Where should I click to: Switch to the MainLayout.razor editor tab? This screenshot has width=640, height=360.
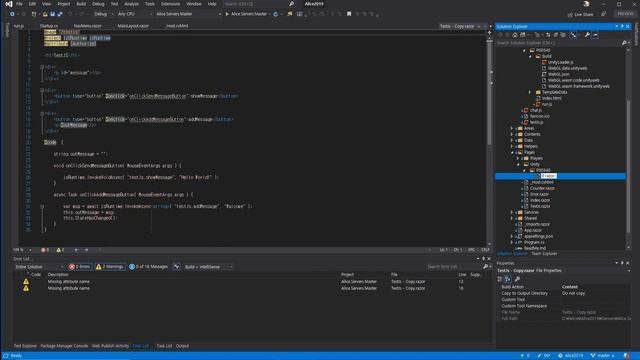[133, 26]
